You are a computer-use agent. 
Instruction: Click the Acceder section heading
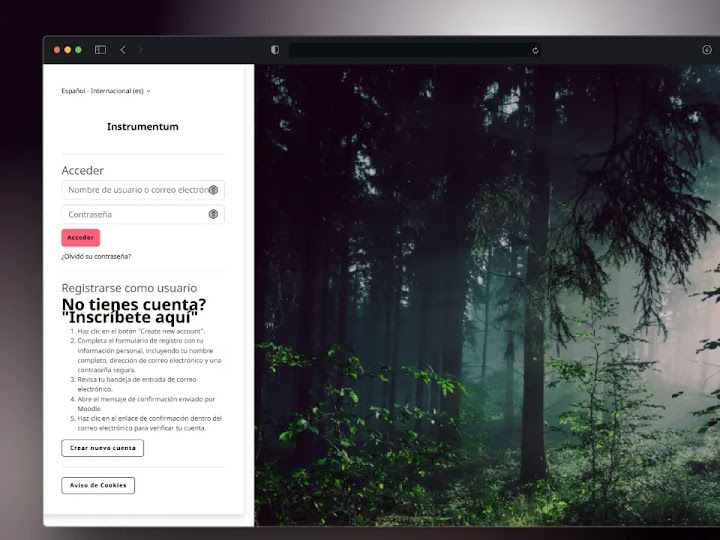coord(82,170)
